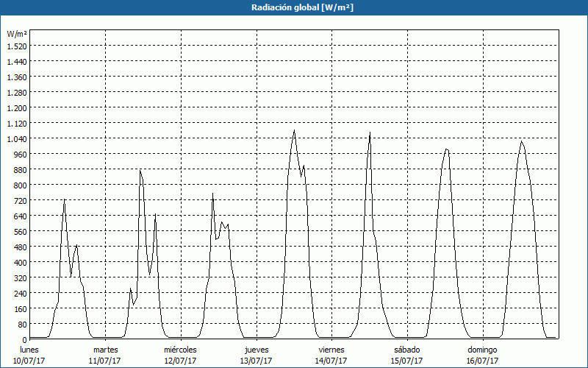Click the 960 y-axis value
Screen dimensions: 588x368
pyautogui.click(x=19, y=154)
